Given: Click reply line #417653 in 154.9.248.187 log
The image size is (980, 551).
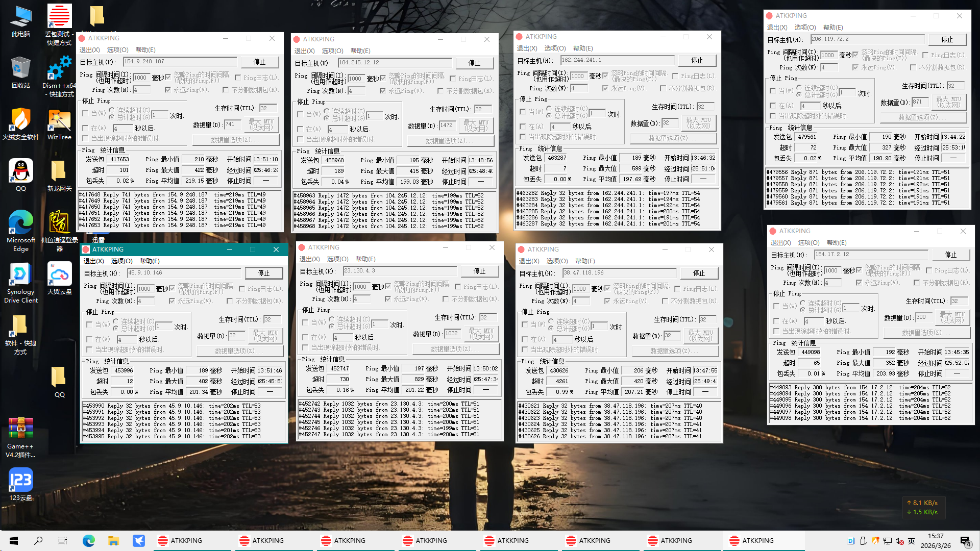Looking at the screenshot, I should [x=173, y=225].
